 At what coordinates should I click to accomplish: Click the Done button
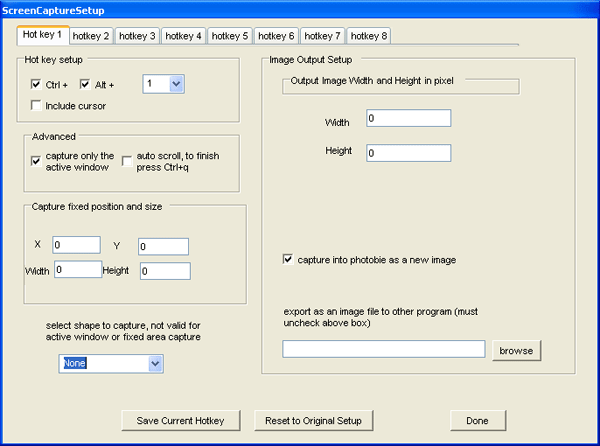[x=478, y=420]
